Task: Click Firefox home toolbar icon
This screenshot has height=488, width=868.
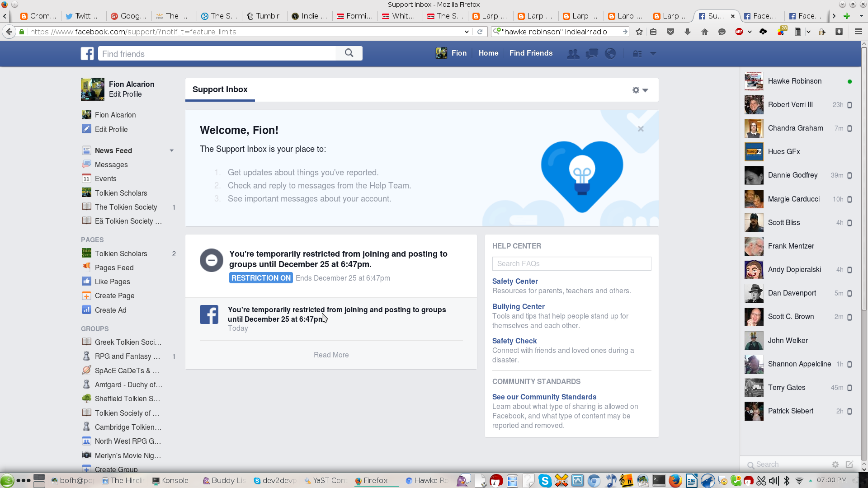Action: pos(704,32)
